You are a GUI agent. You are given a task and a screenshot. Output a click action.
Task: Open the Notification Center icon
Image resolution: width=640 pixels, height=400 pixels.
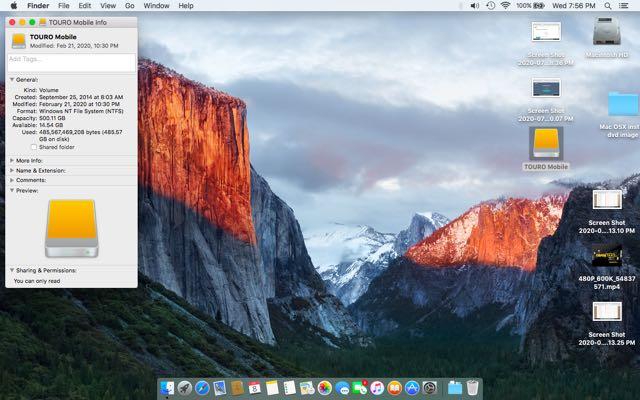tap(628, 6)
